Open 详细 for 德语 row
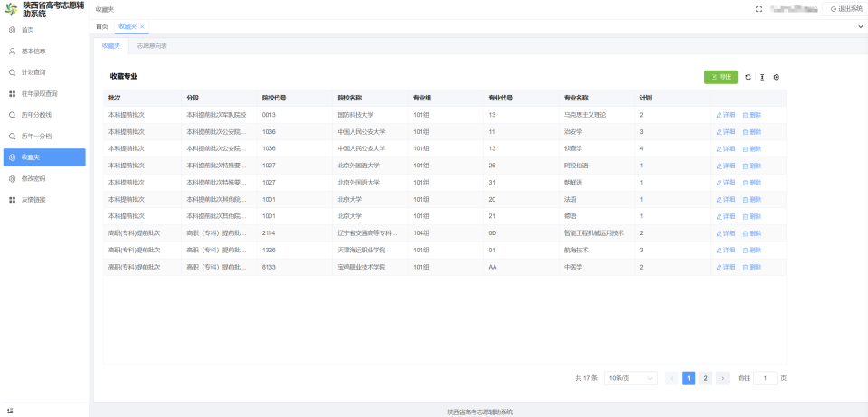Screen dimensions: 868x417 726,216
